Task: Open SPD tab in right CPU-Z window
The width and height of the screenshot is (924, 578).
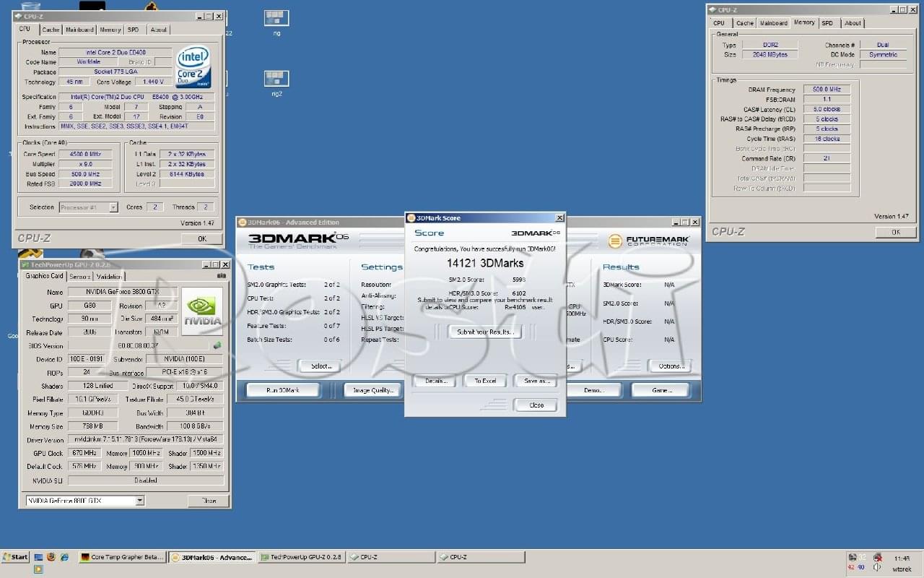Action: [x=827, y=23]
